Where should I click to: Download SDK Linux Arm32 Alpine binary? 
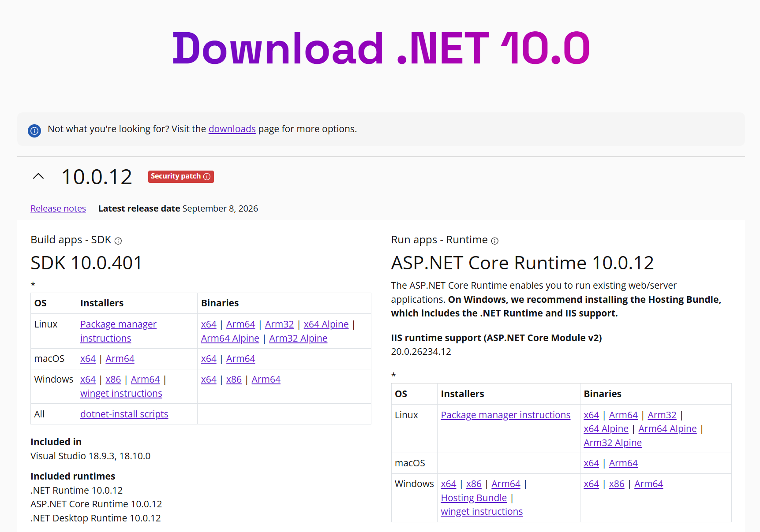coord(298,339)
